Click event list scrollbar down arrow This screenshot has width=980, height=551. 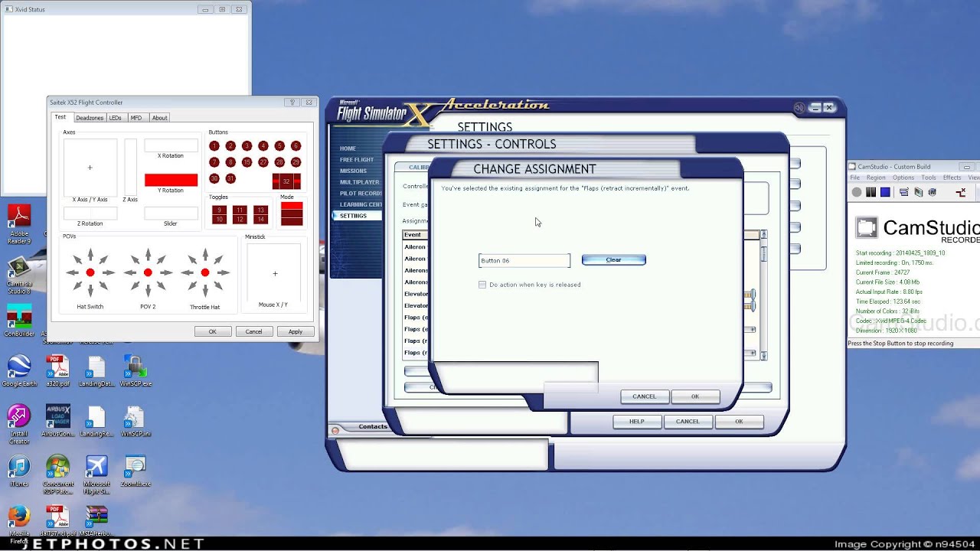763,356
